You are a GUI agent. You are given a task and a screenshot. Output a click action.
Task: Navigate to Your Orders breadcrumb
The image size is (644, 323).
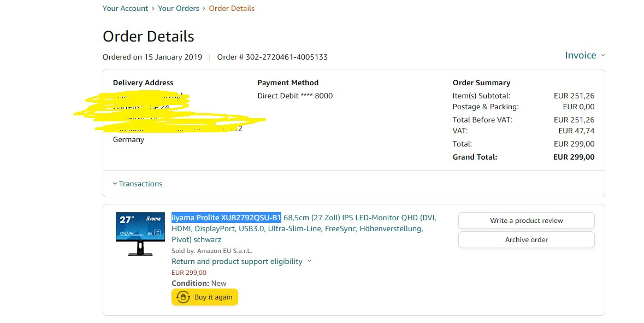pyautogui.click(x=178, y=8)
